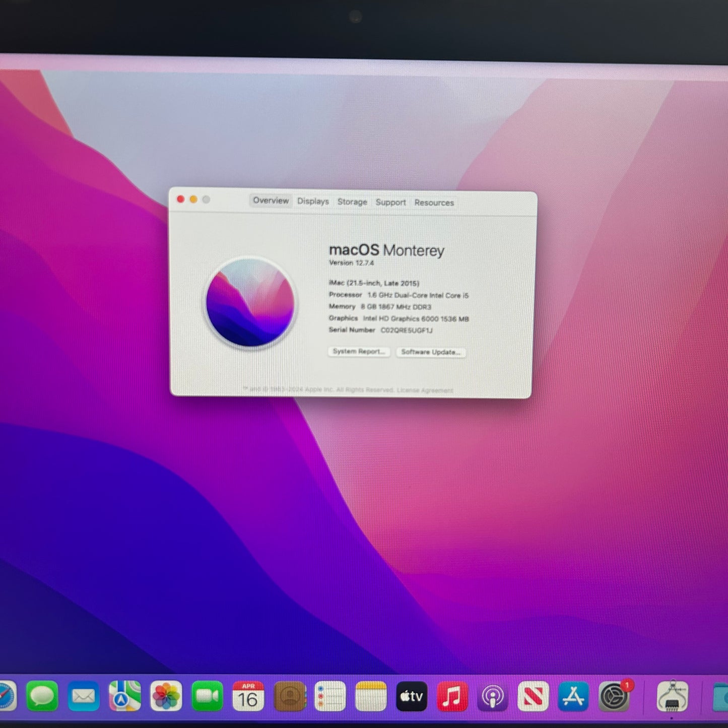Open the Notes app
The image size is (728, 728).
371,696
